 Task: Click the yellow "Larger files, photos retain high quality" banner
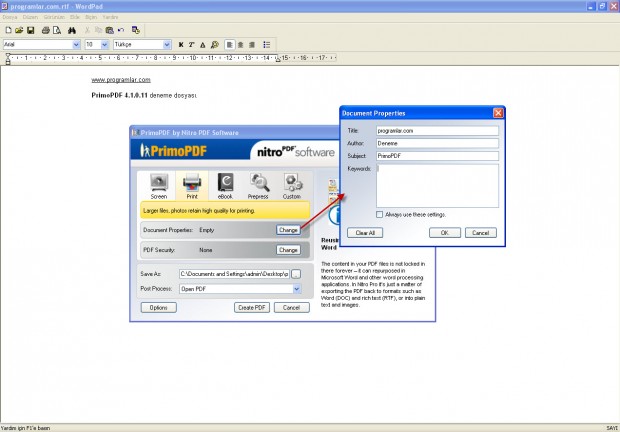[x=225, y=210]
